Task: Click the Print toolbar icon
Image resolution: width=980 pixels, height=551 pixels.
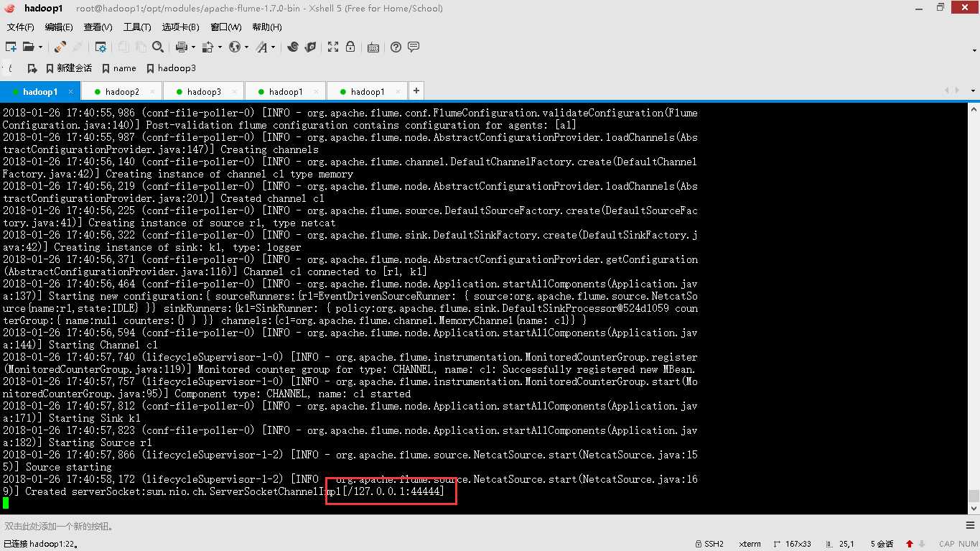Action: click(x=181, y=47)
